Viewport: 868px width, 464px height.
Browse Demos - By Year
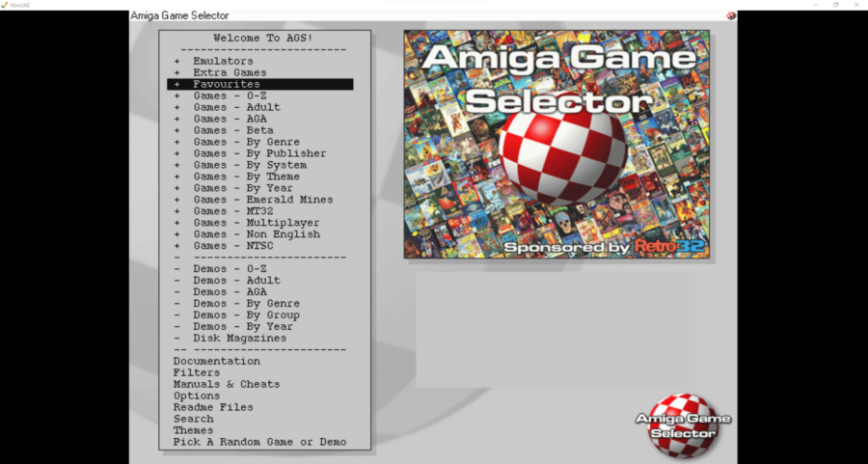click(x=243, y=327)
